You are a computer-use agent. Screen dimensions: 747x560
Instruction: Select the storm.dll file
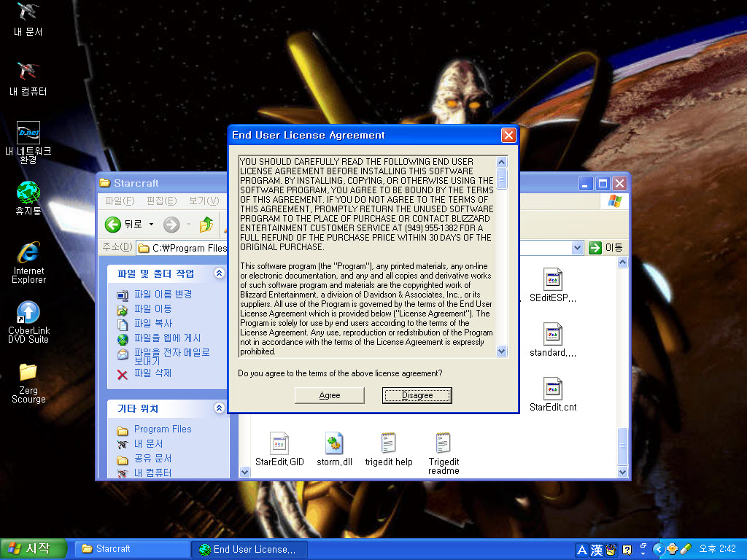tap(334, 449)
